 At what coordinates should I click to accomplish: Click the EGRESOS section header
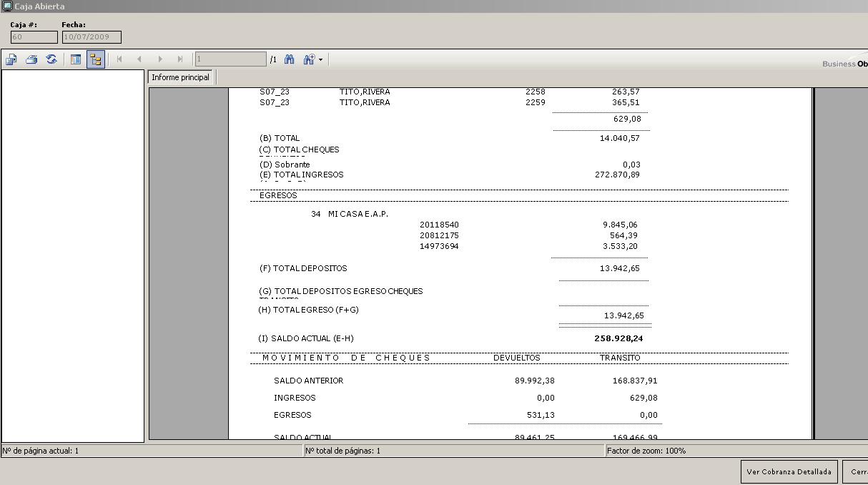[x=278, y=195]
